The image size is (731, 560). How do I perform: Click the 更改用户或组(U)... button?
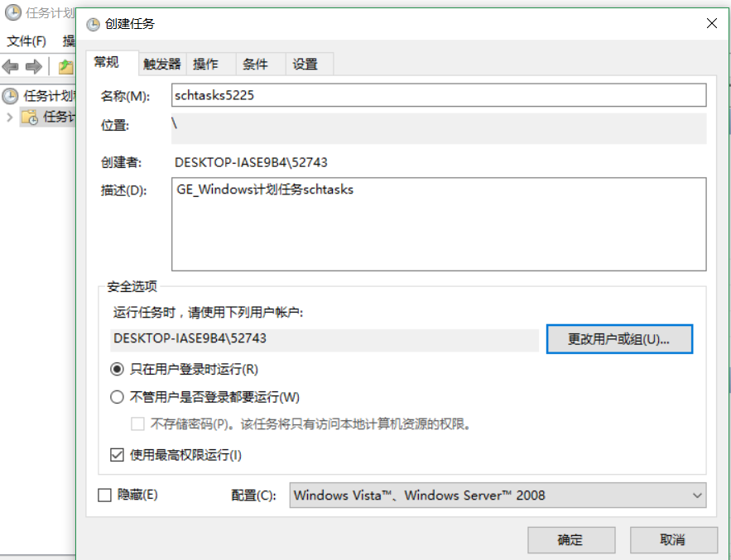point(619,339)
